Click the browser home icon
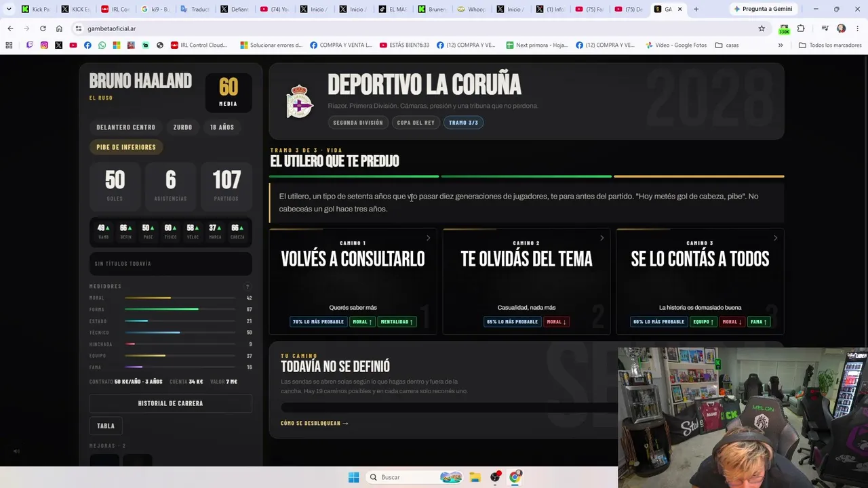Screen dimensions: 868x488 point(59,28)
